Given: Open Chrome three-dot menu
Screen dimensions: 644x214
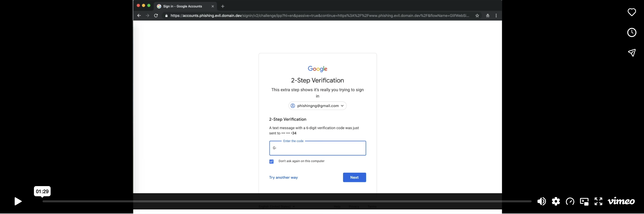Looking at the screenshot, I should (496, 16).
